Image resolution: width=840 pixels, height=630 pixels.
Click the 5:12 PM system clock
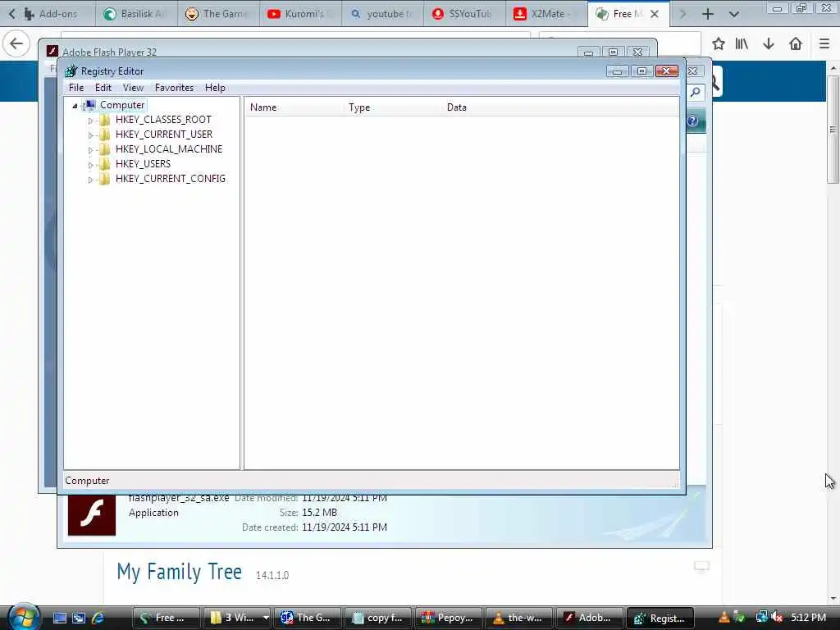coord(808,617)
